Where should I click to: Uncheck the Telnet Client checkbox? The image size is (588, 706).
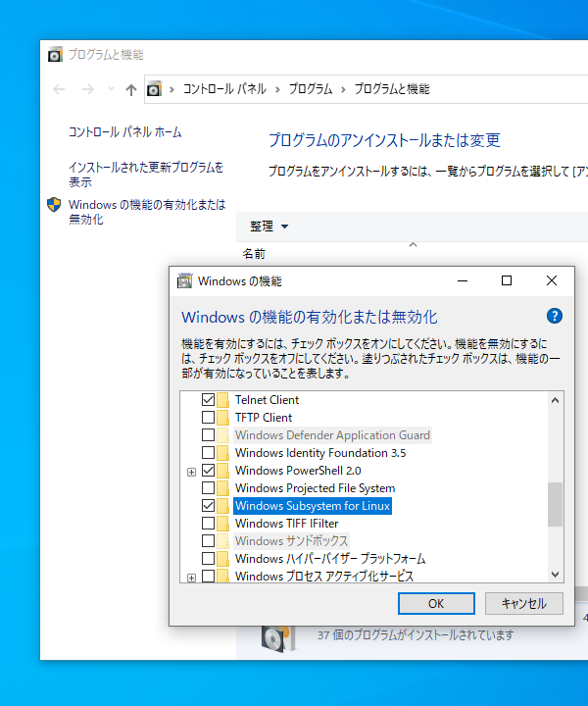(x=208, y=399)
